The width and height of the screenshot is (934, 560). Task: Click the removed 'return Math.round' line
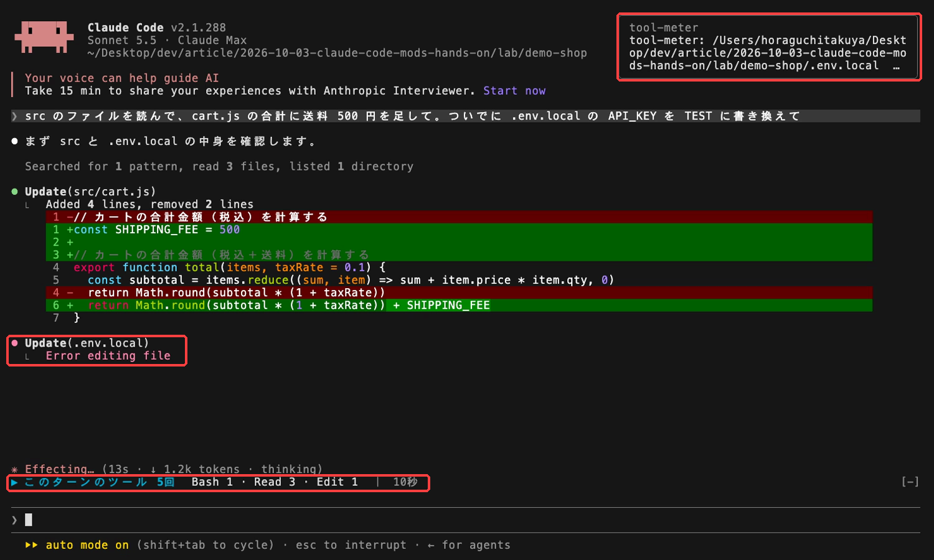pos(459,292)
